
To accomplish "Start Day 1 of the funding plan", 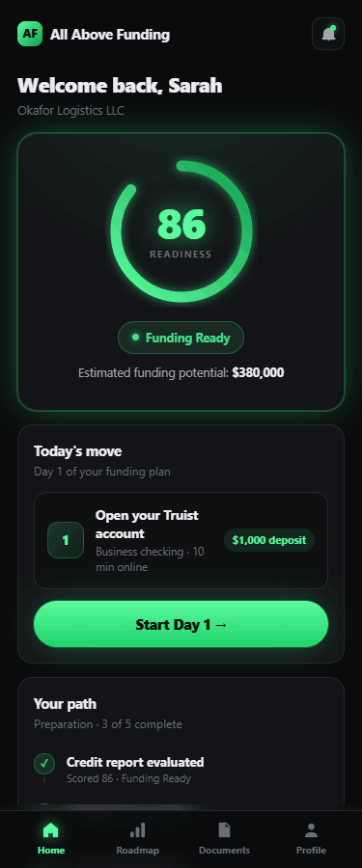I will (x=181, y=624).
